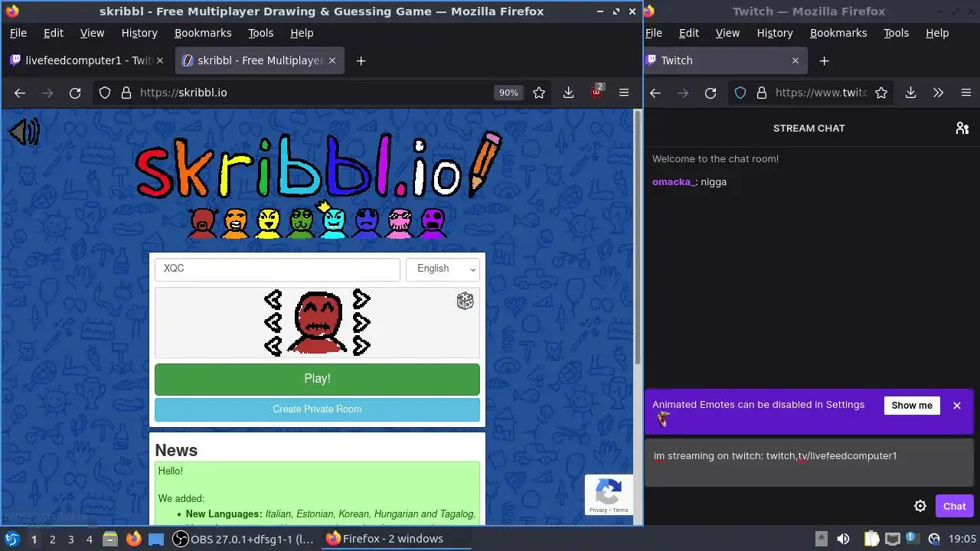The width and height of the screenshot is (980, 551).
Task: Mute the skribbl sound speaker icon
Action: pos(24,132)
